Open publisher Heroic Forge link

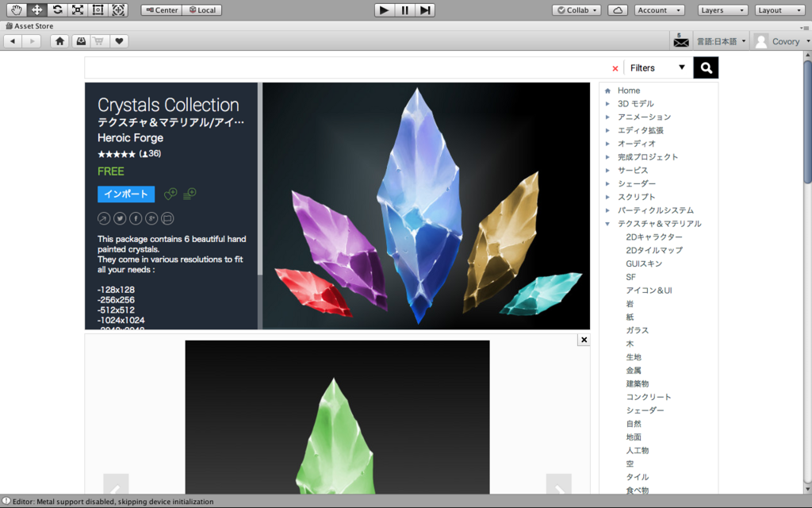131,138
